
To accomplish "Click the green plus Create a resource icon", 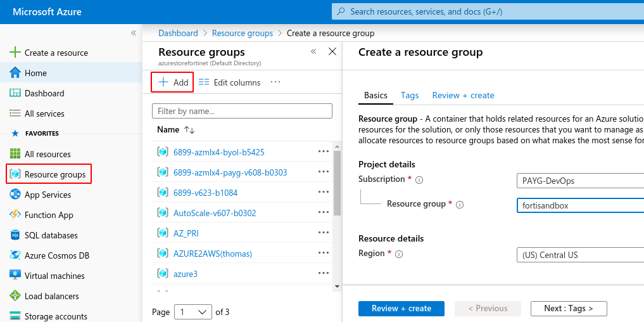I will point(15,53).
